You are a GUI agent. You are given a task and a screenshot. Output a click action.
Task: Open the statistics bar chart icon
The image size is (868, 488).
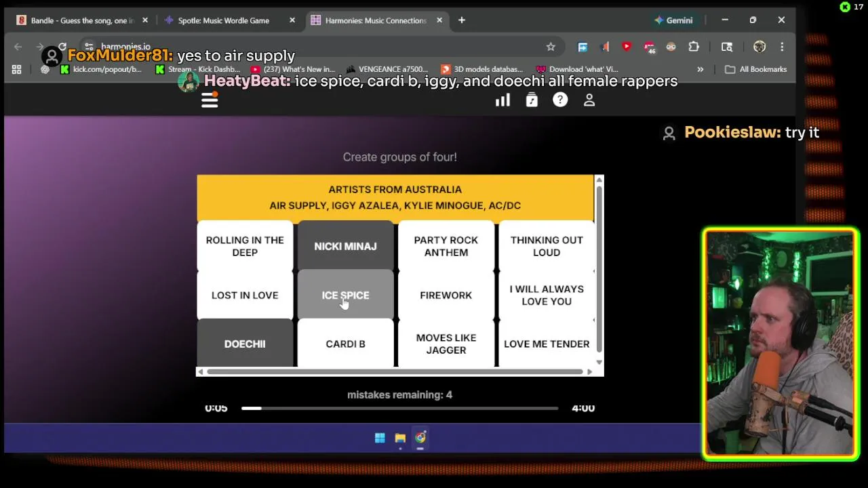pyautogui.click(x=502, y=100)
